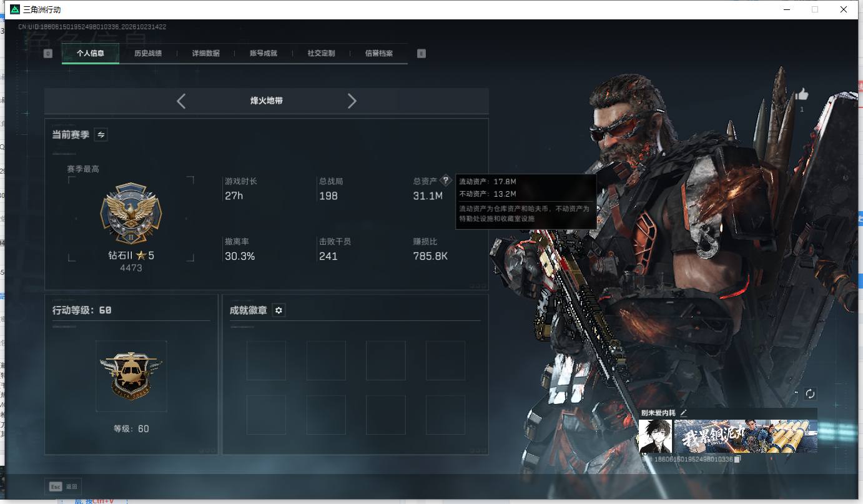
Task: Open the 详细数据 tab
Action: point(206,54)
